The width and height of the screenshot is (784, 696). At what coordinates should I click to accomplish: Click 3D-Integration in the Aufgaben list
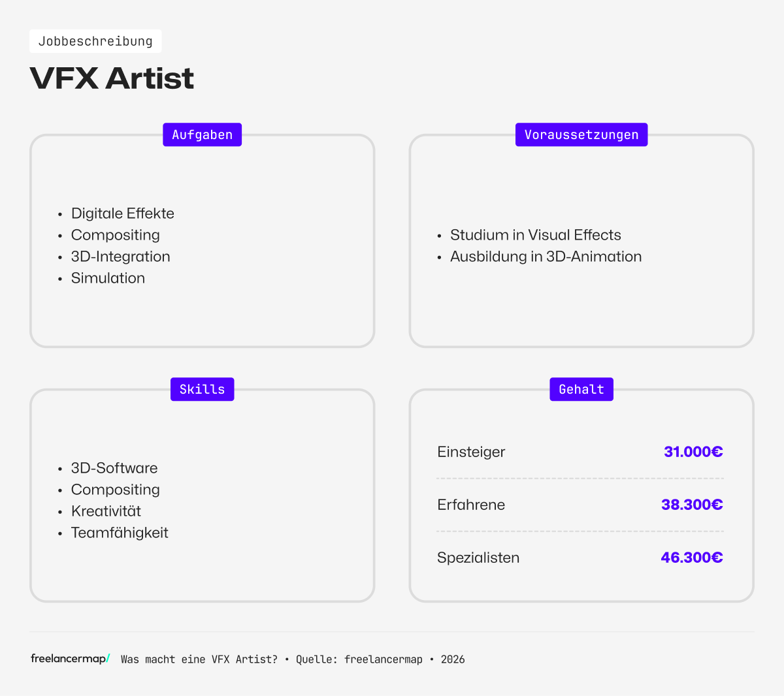click(x=120, y=257)
